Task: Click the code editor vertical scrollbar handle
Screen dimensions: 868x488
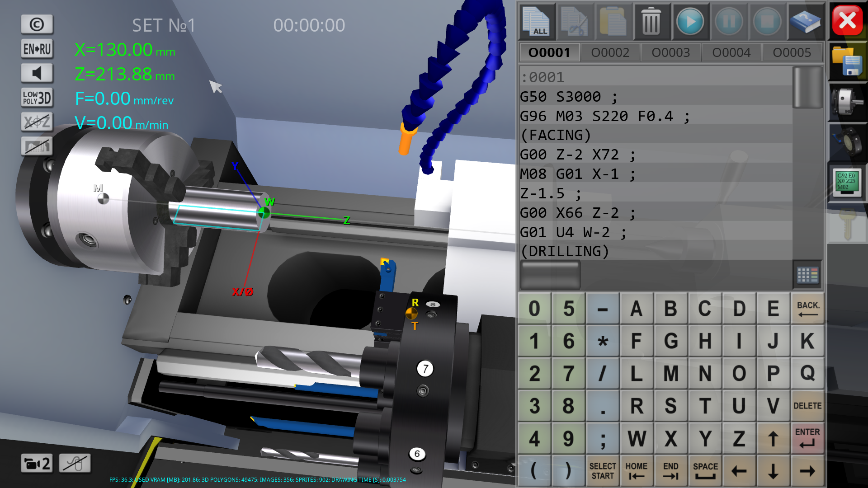Action: coord(808,88)
